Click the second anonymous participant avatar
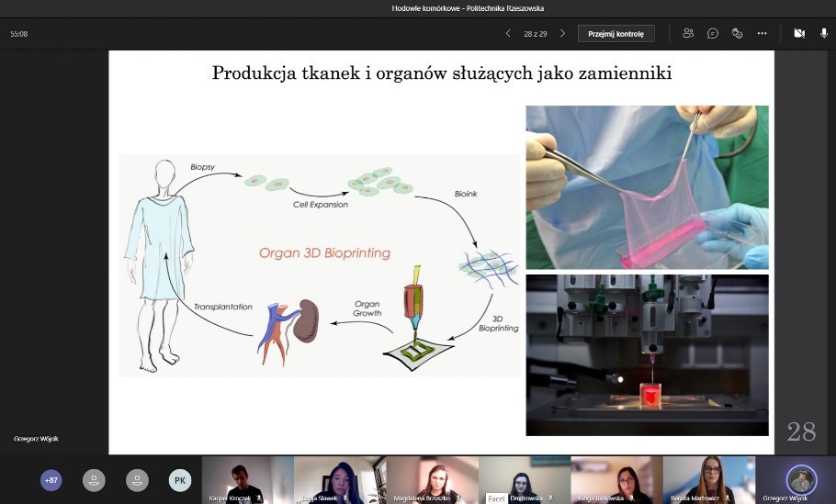Viewport: 836px width, 504px height. [x=137, y=480]
